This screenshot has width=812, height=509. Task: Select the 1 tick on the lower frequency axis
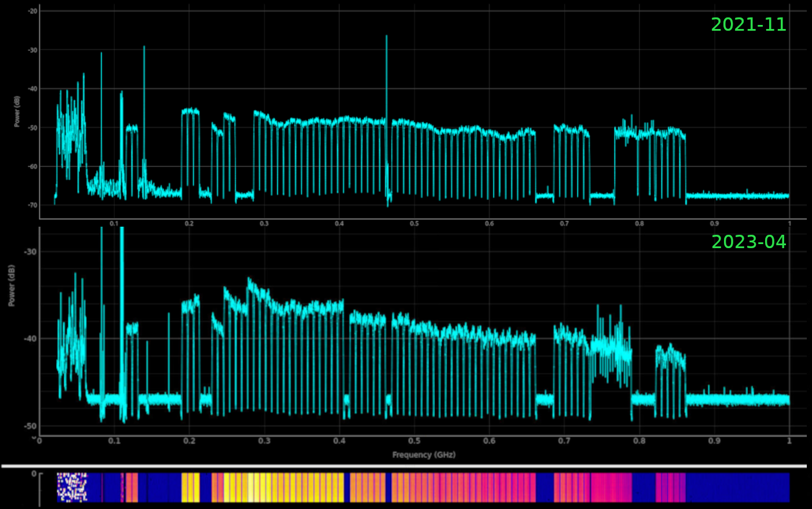789,441
